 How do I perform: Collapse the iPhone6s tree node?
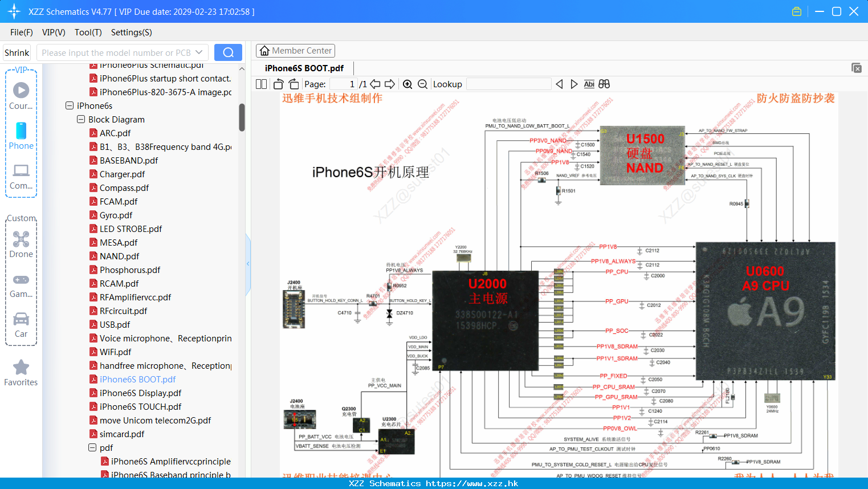[70, 105]
